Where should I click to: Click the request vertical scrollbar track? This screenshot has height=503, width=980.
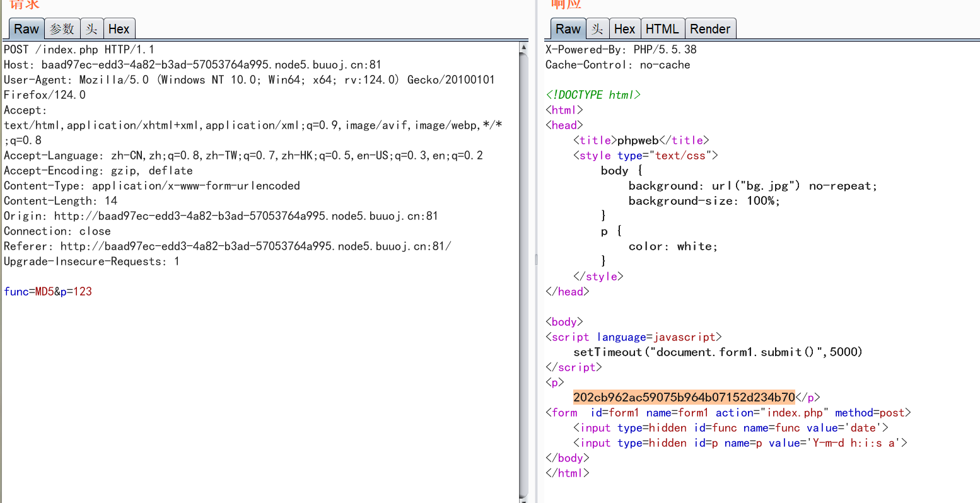(523, 275)
